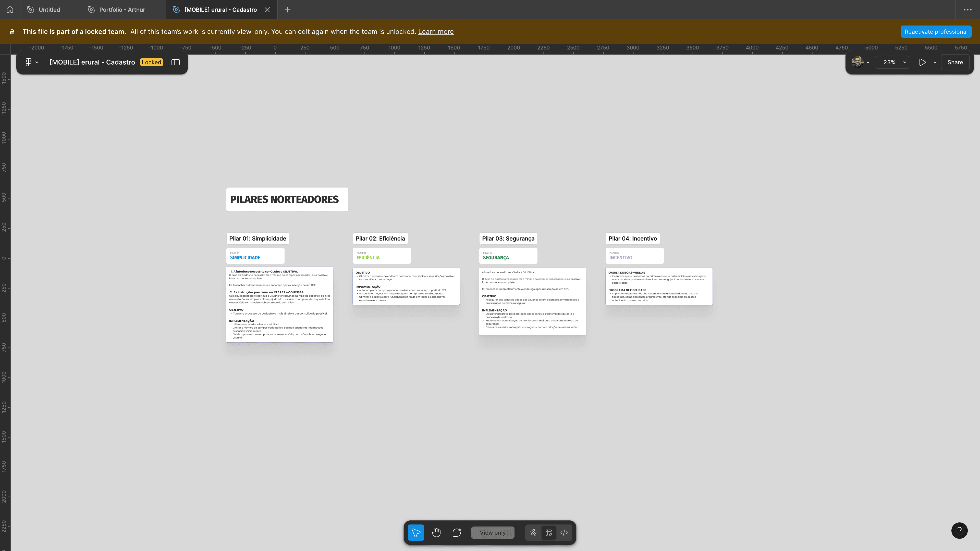The width and height of the screenshot is (980, 551).
Task: Click the Home icon in tab bar
Action: tap(10, 9)
